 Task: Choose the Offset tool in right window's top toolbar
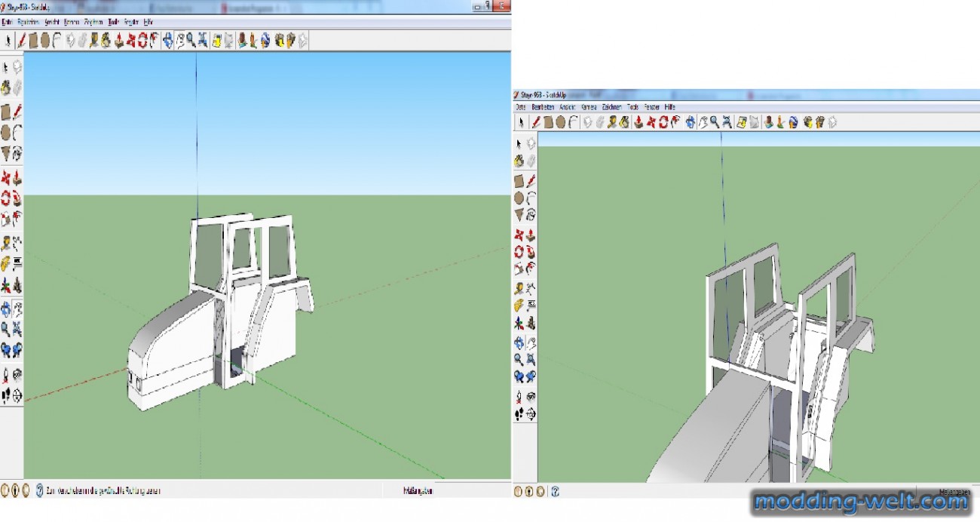click(676, 122)
